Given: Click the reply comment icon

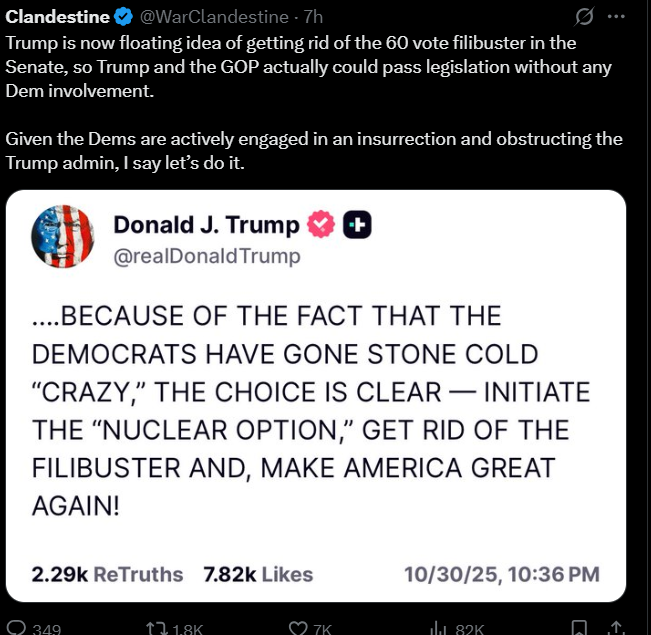Looking at the screenshot, I should (x=18, y=628).
